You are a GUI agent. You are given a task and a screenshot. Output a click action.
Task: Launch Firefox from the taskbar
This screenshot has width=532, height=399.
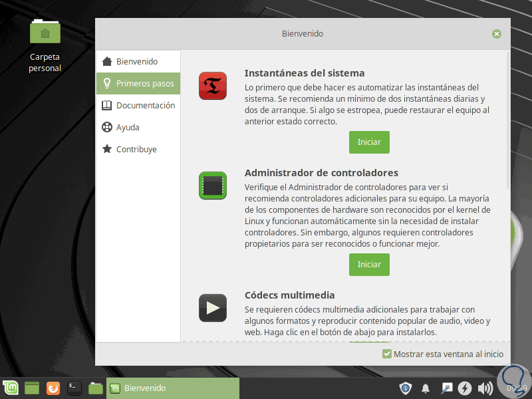click(x=53, y=388)
